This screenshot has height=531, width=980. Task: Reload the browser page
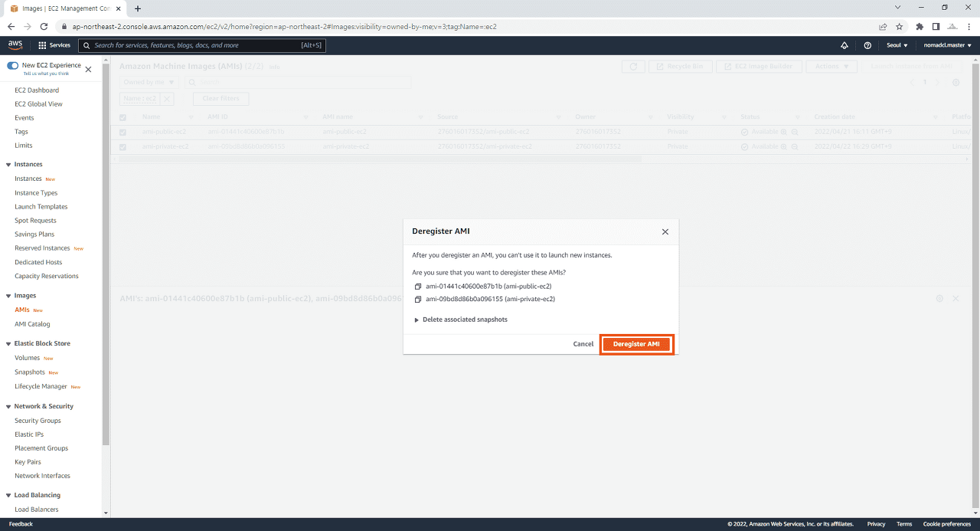tap(44, 26)
